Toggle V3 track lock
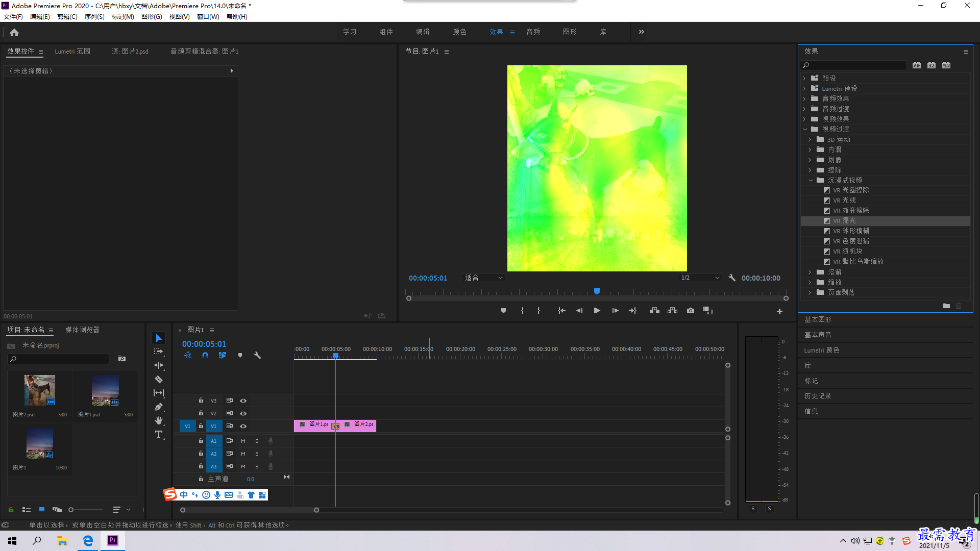This screenshot has height=551, width=980. click(x=201, y=400)
